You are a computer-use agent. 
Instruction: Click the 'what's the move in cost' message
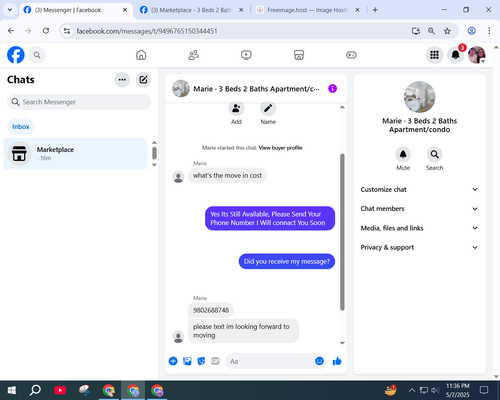pyautogui.click(x=227, y=175)
